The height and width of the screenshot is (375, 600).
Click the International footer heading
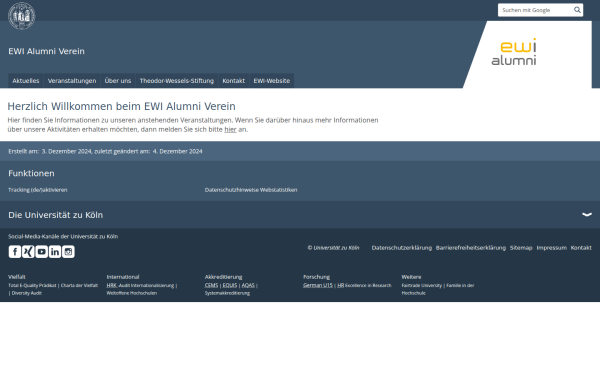[123, 277]
